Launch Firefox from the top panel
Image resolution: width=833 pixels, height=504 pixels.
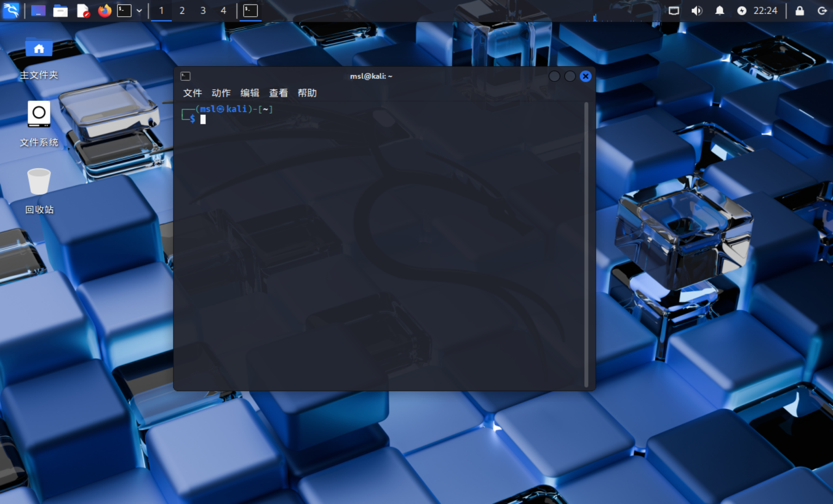click(104, 10)
